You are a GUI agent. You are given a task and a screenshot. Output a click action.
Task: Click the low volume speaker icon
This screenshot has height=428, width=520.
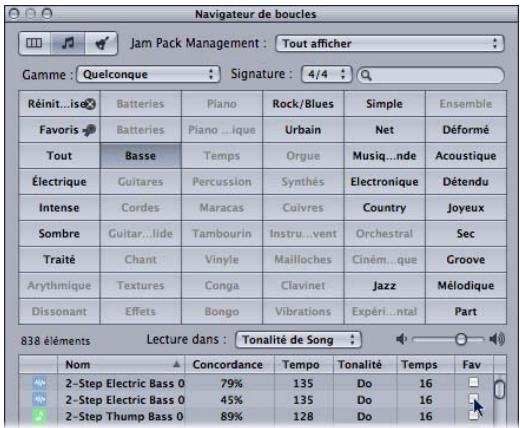point(401,339)
